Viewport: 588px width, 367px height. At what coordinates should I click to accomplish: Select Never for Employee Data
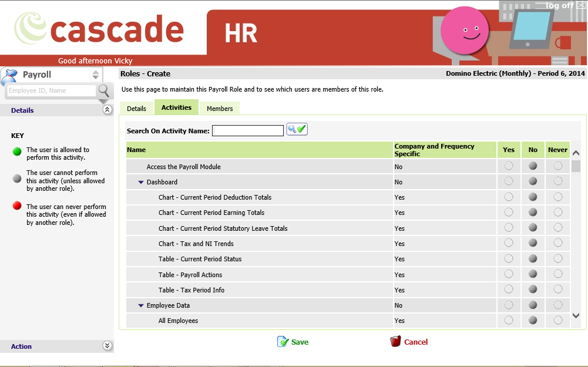pos(557,305)
